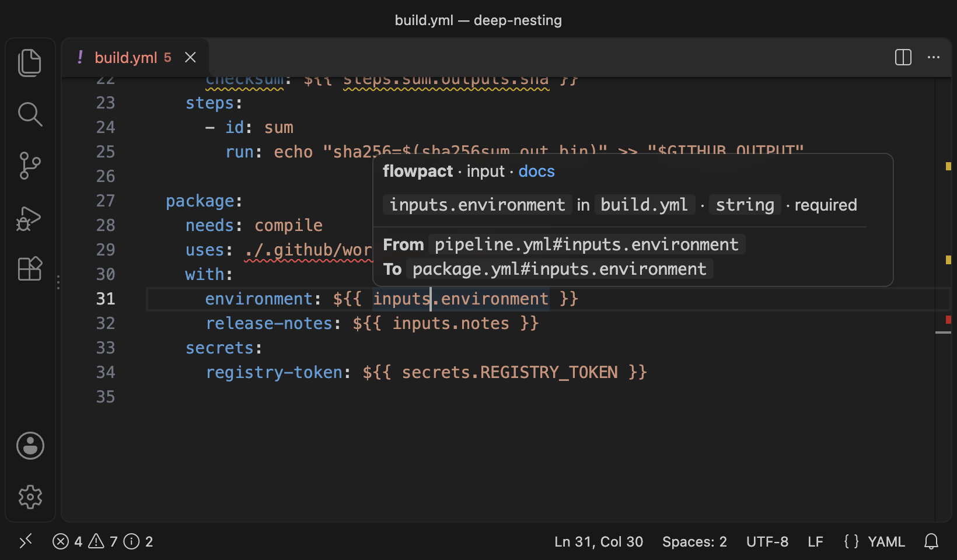Open the Accounts menu
Image resolution: width=957 pixels, height=560 pixels.
pos(30,446)
